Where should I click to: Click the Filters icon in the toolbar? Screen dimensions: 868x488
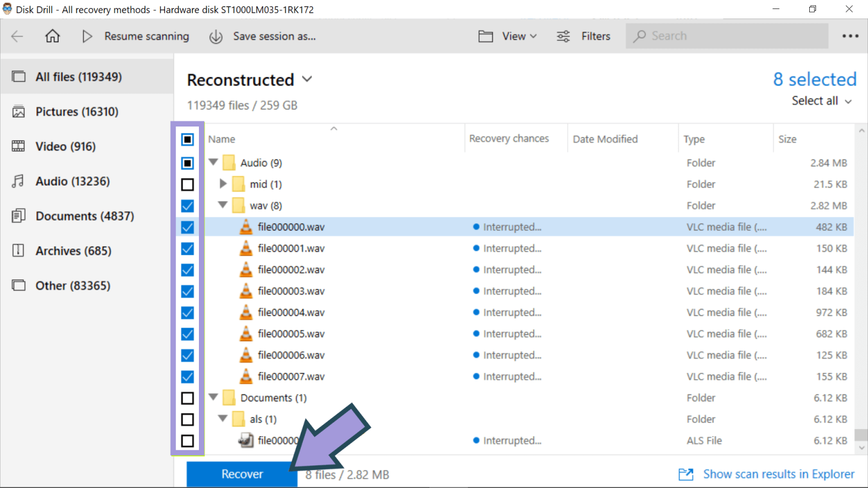pyautogui.click(x=563, y=36)
